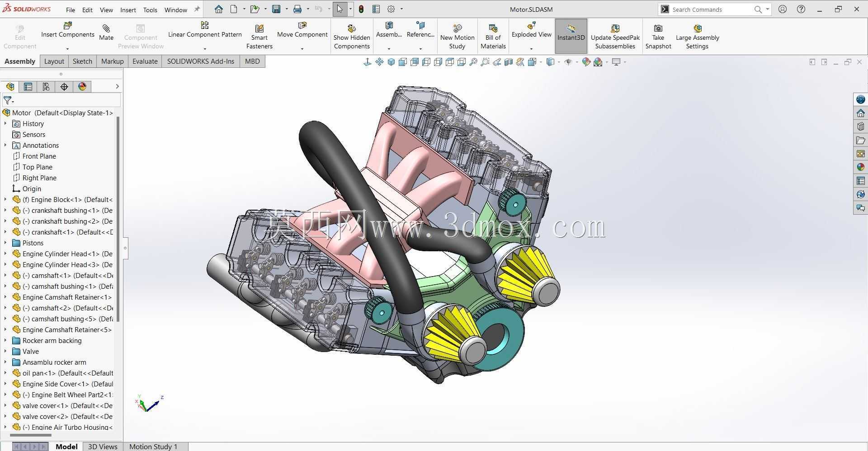Viewport: 868px width, 451px height.
Task: Open the ConfigurationManager tab in the left panel
Action: coord(46,87)
